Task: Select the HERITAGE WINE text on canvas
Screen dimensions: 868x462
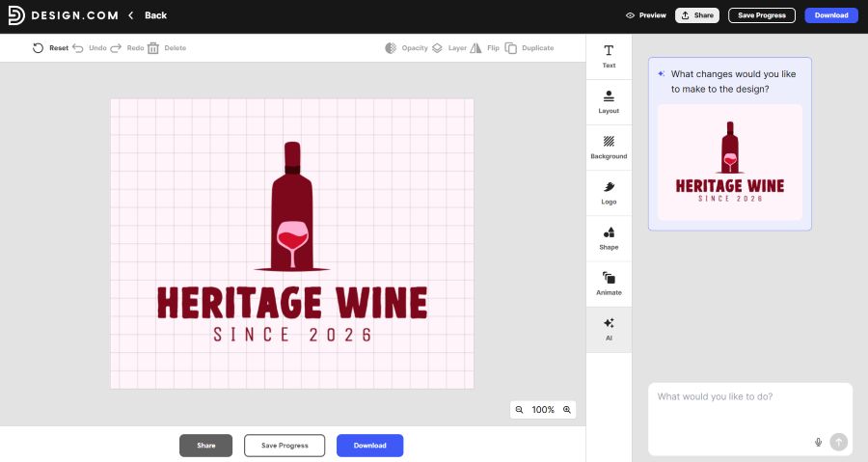Action: (x=292, y=303)
